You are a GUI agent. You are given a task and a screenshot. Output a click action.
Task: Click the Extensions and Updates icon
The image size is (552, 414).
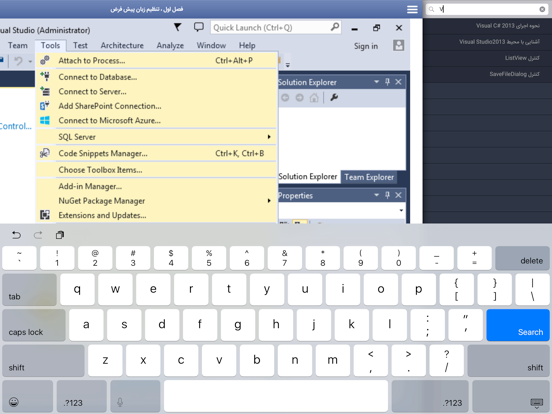coord(45,215)
